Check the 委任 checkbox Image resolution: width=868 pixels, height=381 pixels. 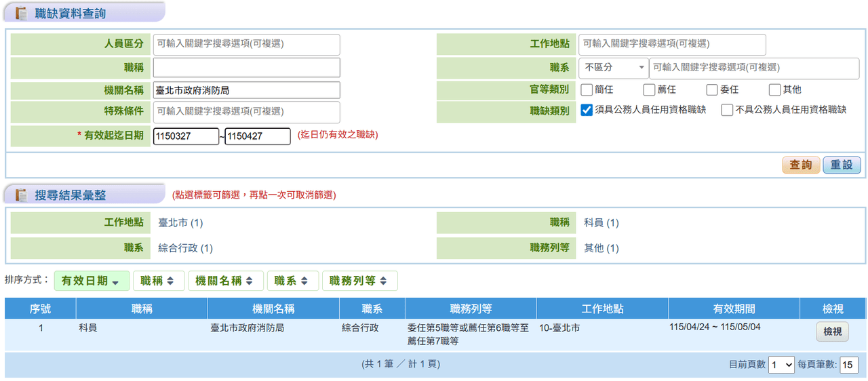[x=711, y=89]
